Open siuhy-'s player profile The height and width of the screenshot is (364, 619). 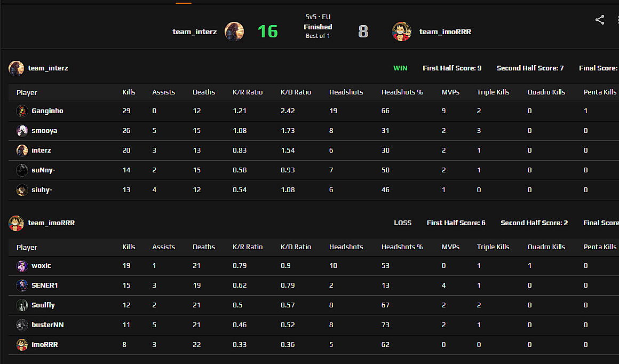pos(42,189)
